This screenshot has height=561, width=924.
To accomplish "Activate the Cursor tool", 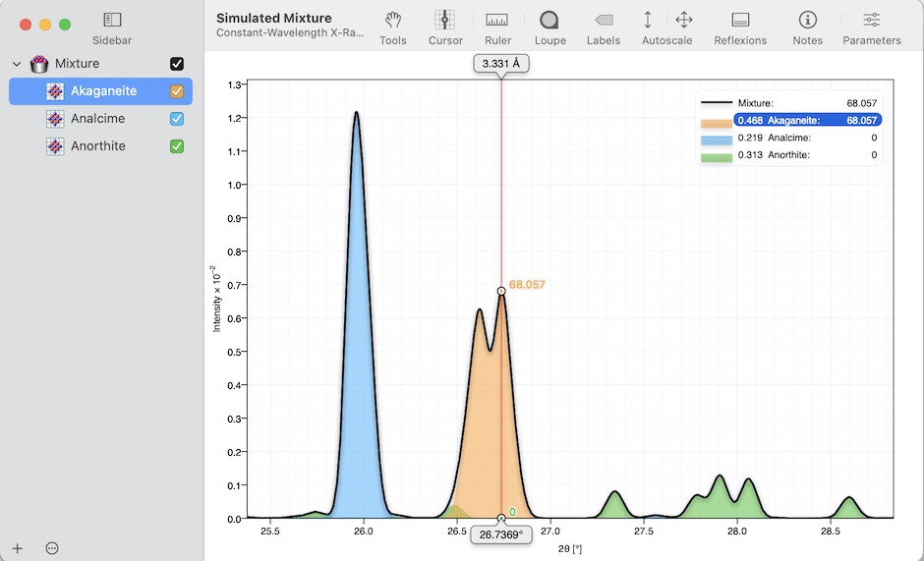I will point(445,21).
